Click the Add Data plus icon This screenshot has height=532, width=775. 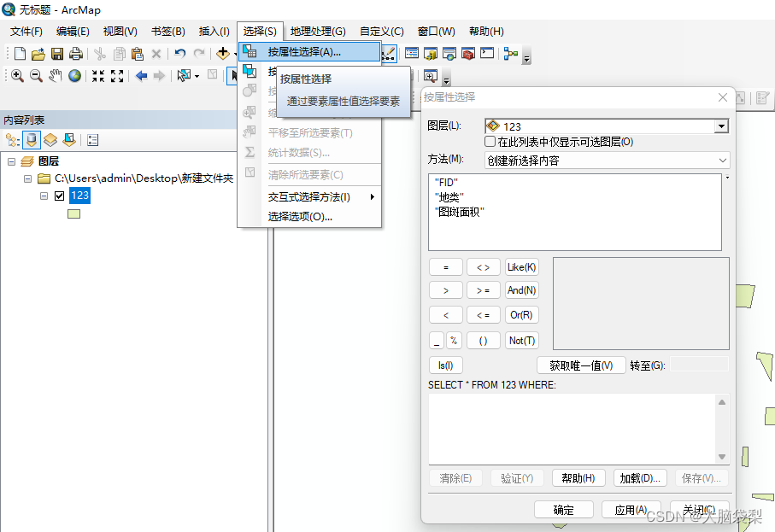[222, 53]
